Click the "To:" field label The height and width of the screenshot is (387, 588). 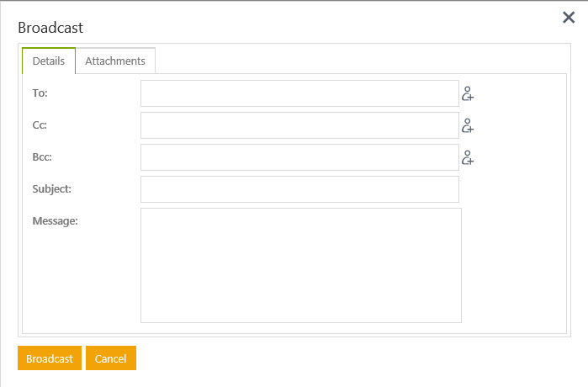coord(40,93)
